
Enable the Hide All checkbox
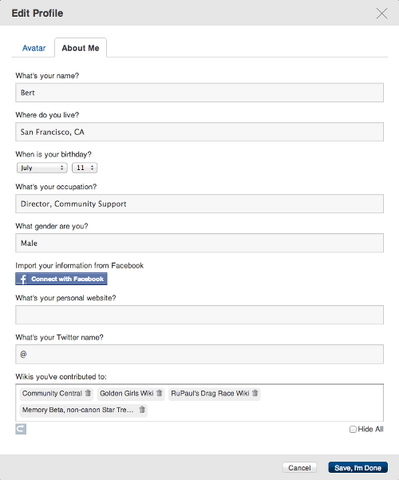[x=353, y=429]
